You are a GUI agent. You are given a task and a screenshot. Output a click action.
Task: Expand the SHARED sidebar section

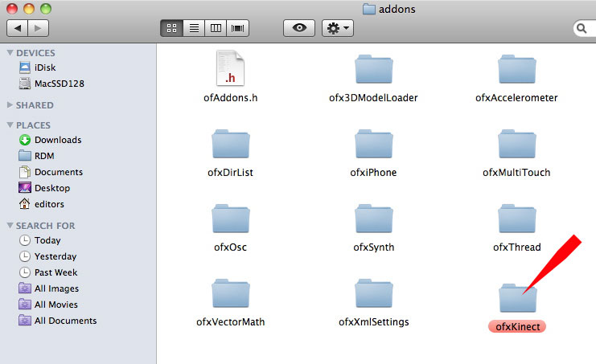[10, 104]
